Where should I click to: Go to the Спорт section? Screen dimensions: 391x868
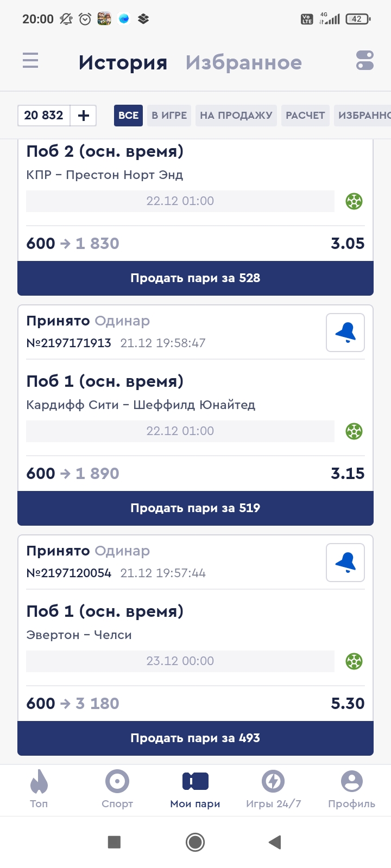coord(117,789)
